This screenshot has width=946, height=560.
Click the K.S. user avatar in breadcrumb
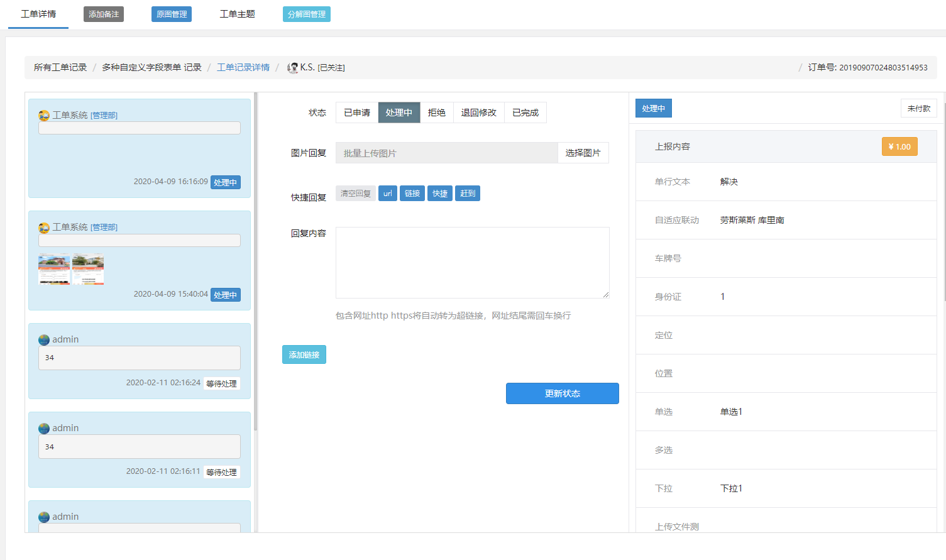point(292,68)
